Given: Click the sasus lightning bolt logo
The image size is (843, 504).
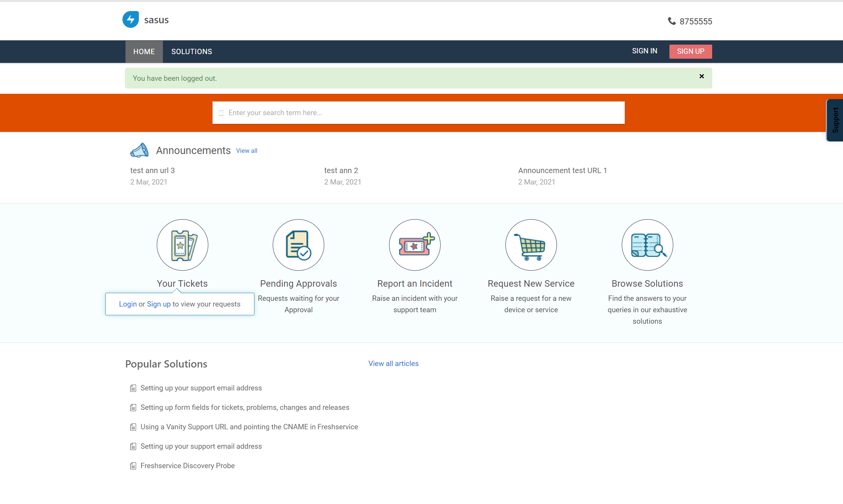Looking at the screenshot, I should click(130, 19).
